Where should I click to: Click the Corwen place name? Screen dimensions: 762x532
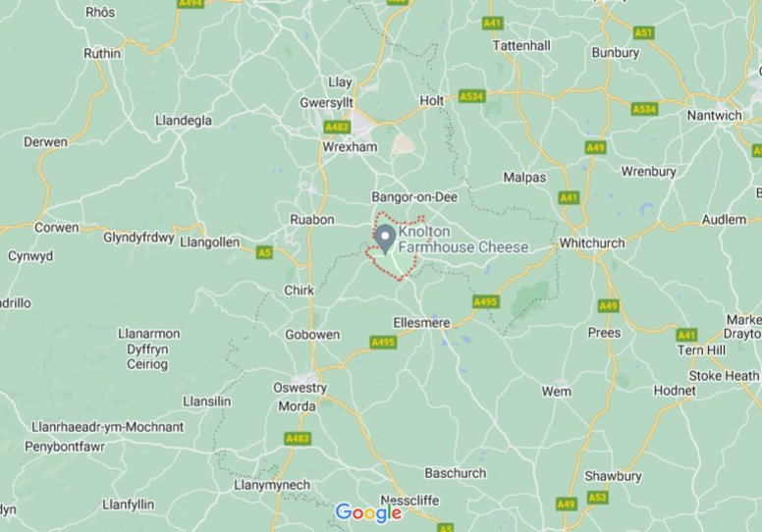point(56,228)
